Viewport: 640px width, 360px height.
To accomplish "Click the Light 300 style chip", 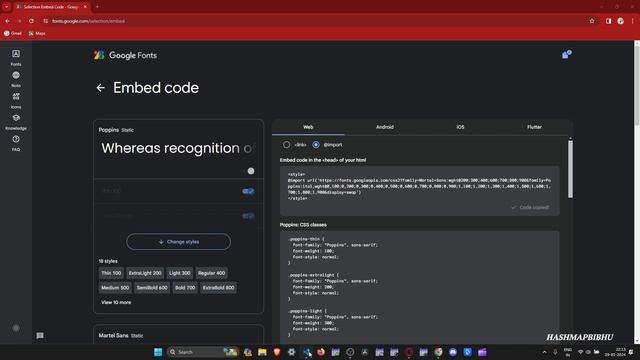I will click(x=180, y=273).
